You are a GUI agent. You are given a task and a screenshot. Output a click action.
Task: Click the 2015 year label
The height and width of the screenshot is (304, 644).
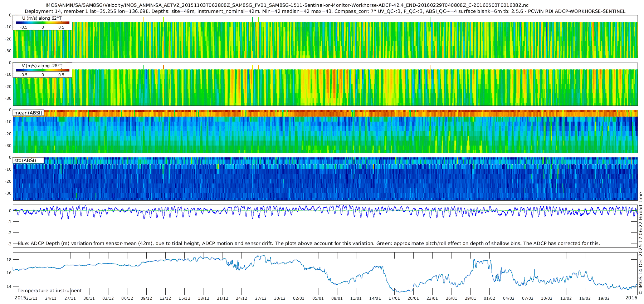(20, 298)
